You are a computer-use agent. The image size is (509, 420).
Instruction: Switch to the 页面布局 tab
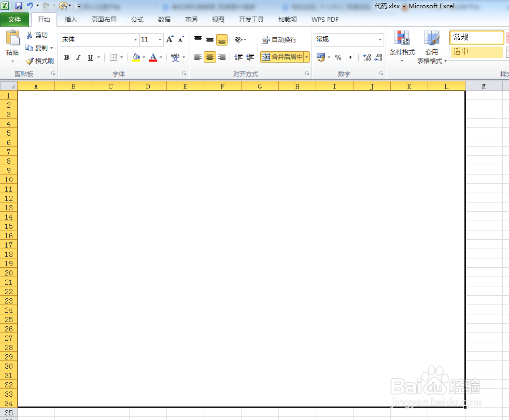(x=104, y=20)
